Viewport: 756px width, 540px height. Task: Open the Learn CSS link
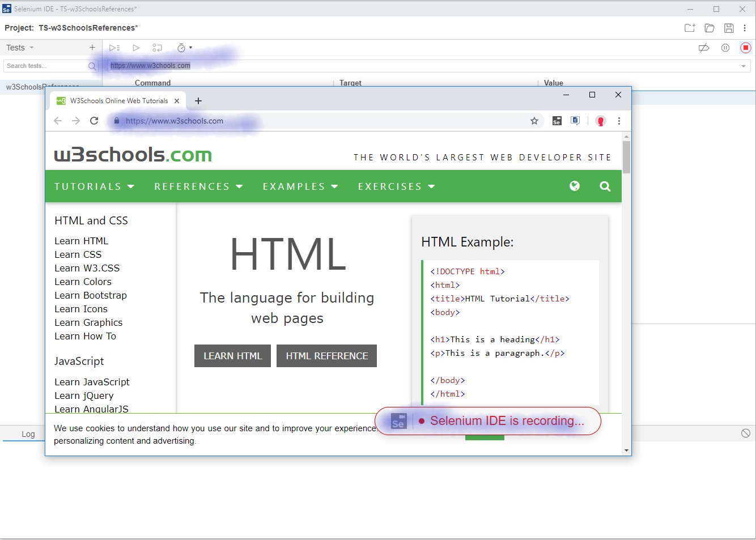pyautogui.click(x=78, y=254)
